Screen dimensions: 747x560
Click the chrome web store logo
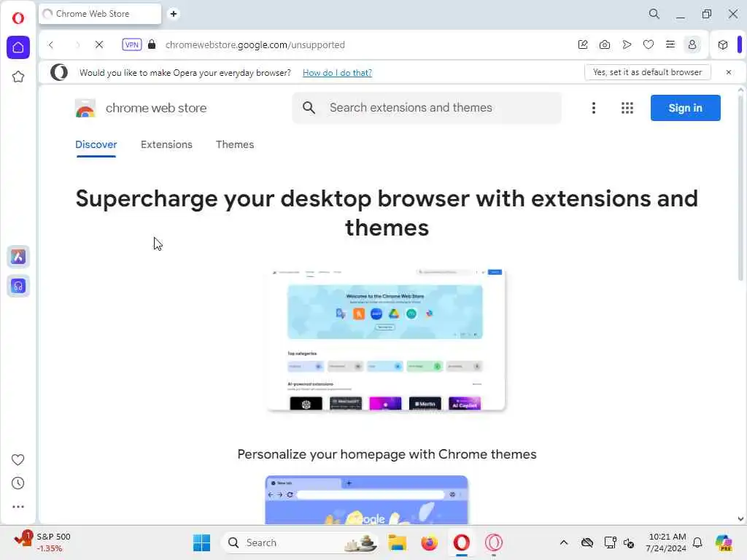141,108
